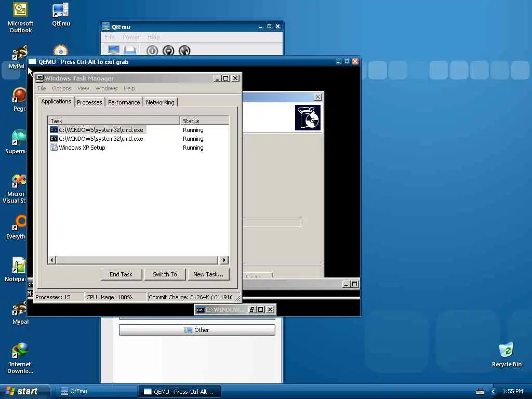532x399 pixels.
Task: Open the Windows menu in Task Manager
Action: 106,88
